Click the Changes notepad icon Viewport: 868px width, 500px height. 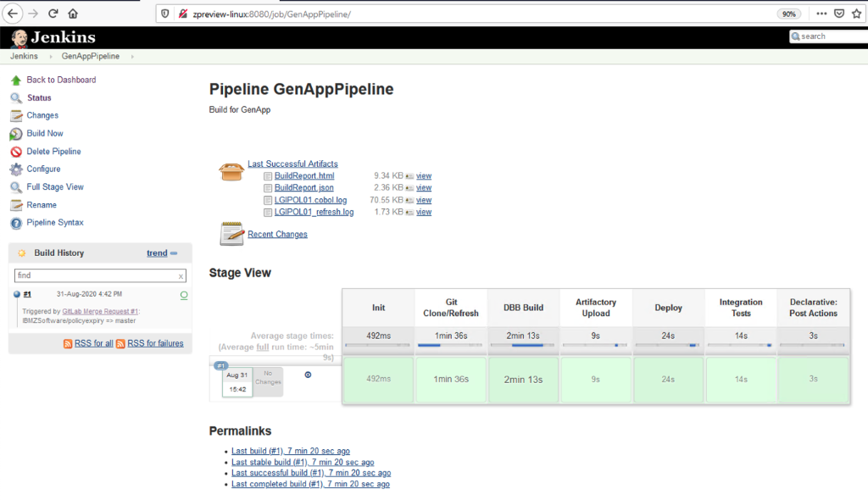pyautogui.click(x=16, y=116)
